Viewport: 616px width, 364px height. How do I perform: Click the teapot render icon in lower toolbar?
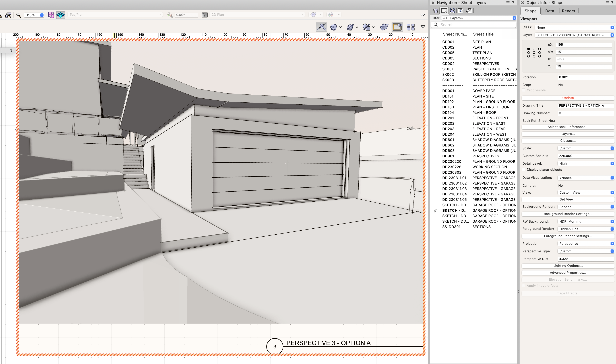point(384,27)
